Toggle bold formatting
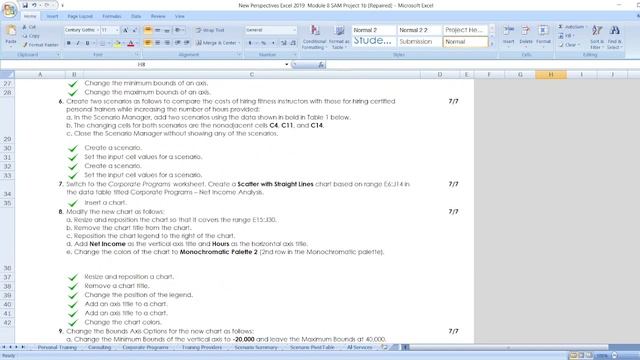Viewport: 640px width, 360px height. 69,43
